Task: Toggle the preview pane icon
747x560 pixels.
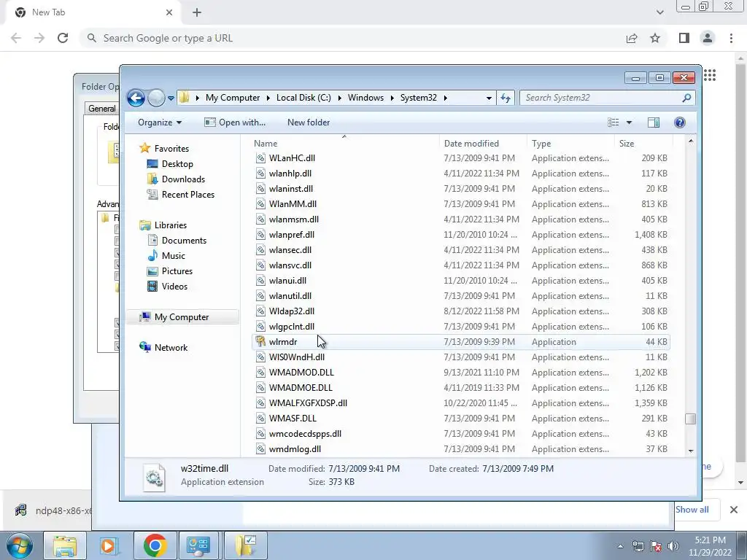Action: pyautogui.click(x=654, y=122)
